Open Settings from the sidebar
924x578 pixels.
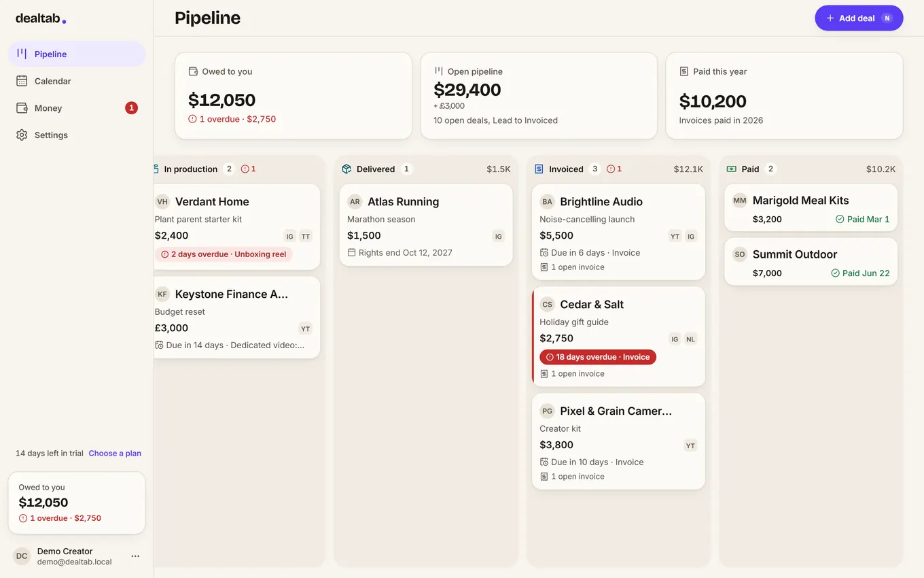pyautogui.click(x=77, y=135)
